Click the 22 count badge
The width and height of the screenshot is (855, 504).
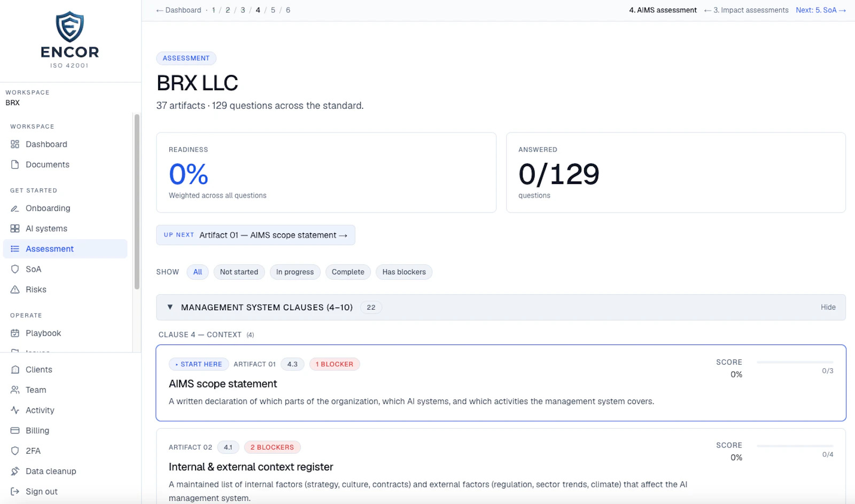[x=371, y=308]
